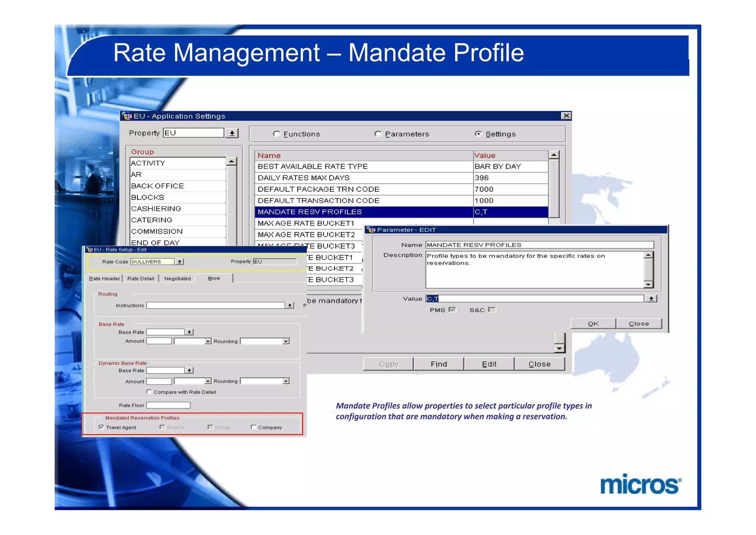
Task: Click the Application Settings window title icon
Action: (x=127, y=116)
